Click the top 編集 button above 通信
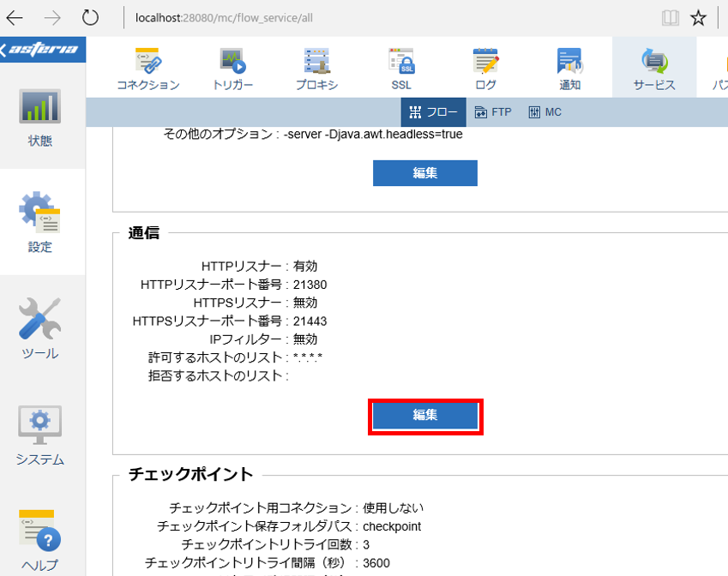 [424, 172]
